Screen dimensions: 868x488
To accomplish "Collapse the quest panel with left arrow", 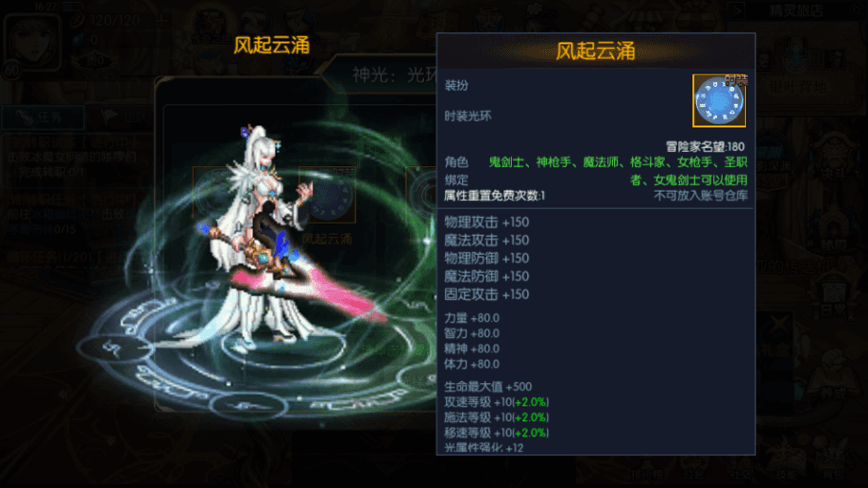I will [x=65, y=394].
